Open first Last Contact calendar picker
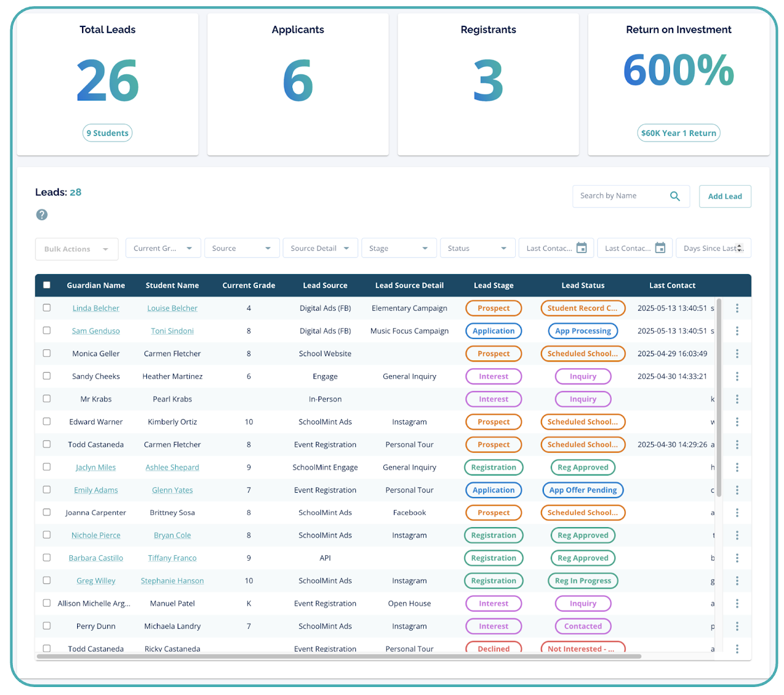Image resolution: width=784 pixels, height=695 pixels. coord(581,248)
